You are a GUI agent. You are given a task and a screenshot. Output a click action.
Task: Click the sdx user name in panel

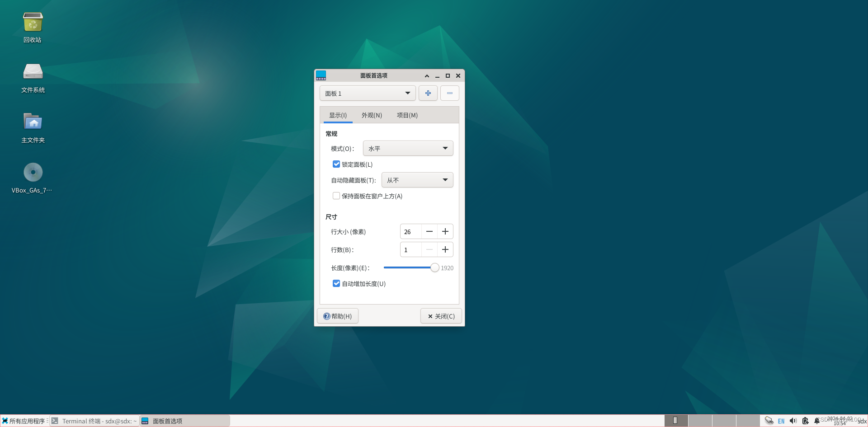pos(862,421)
